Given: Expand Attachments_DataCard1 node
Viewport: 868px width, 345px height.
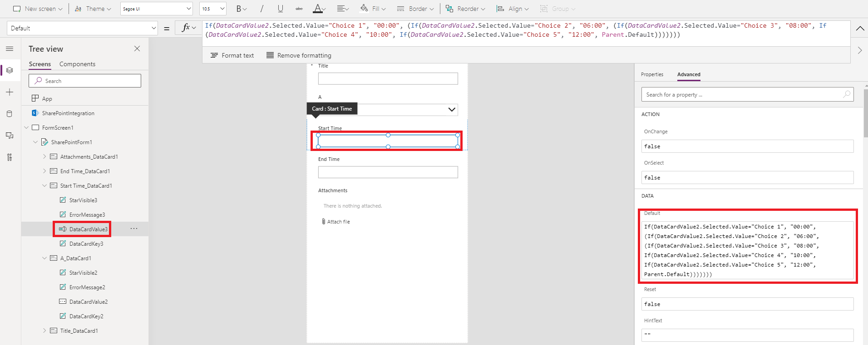Looking at the screenshot, I should pos(44,157).
